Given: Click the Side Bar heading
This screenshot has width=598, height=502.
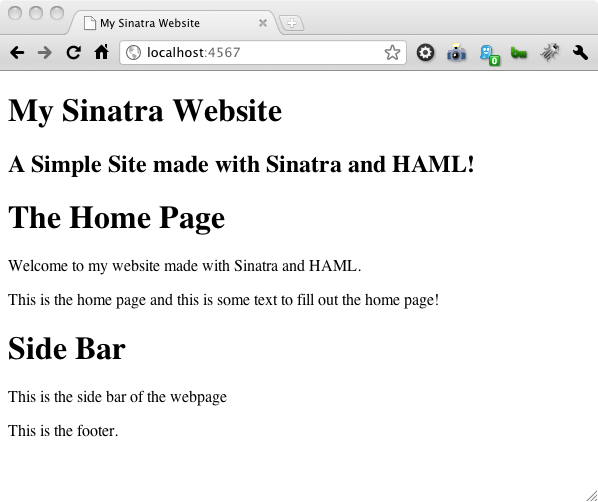Looking at the screenshot, I should [67, 348].
